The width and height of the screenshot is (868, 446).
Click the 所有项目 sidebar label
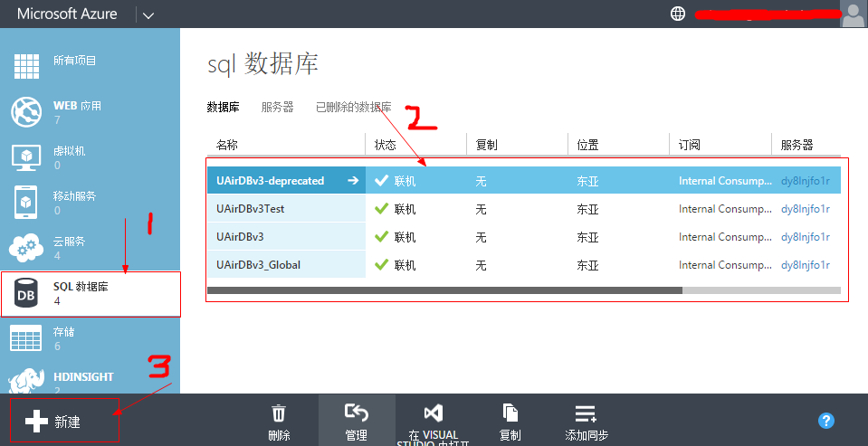click(x=75, y=61)
